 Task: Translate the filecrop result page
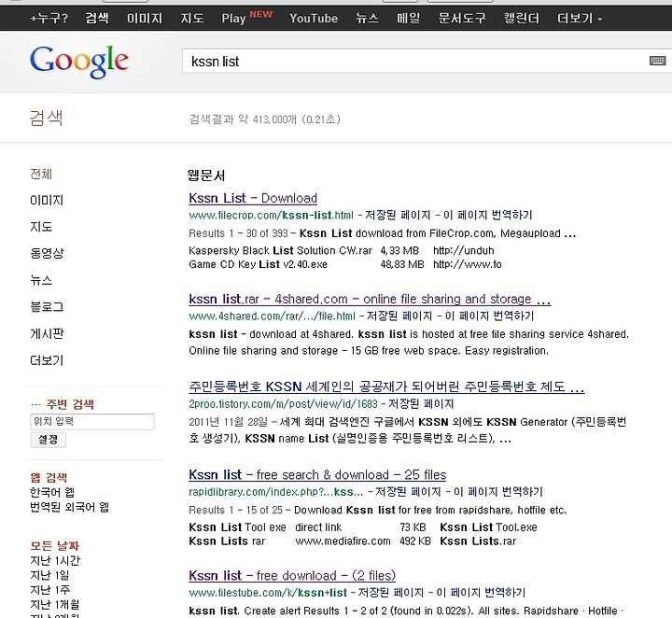(x=488, y=215)
